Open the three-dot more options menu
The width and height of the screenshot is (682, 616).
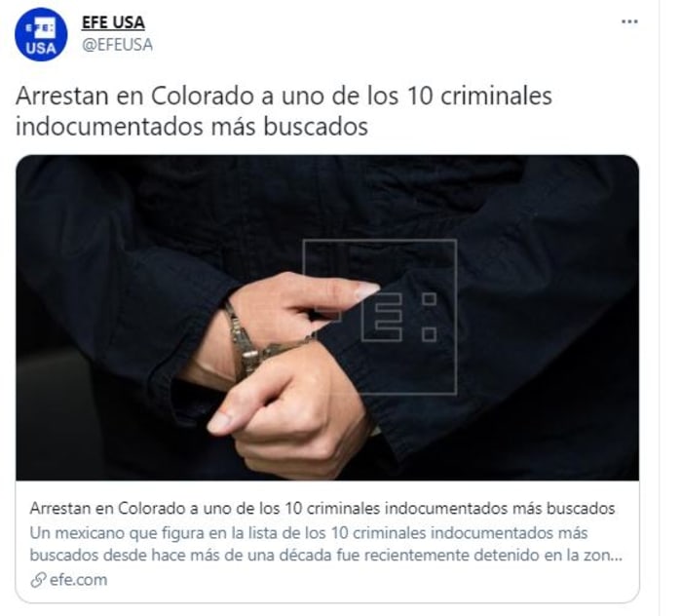click(629, 21)
